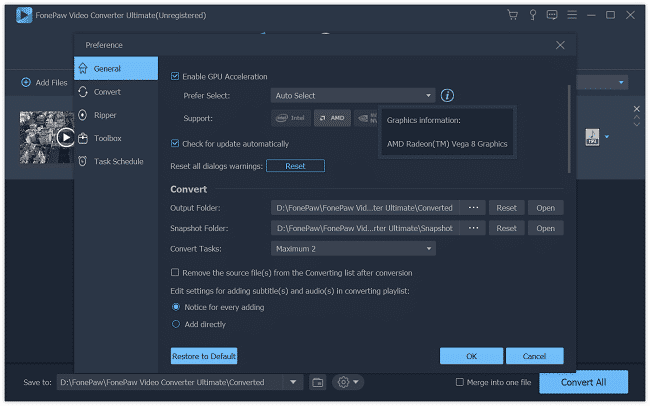Toggle Enable GPU Acceleration checkbox
Viewport: 650px width, 406px height.
pos(175,76)
